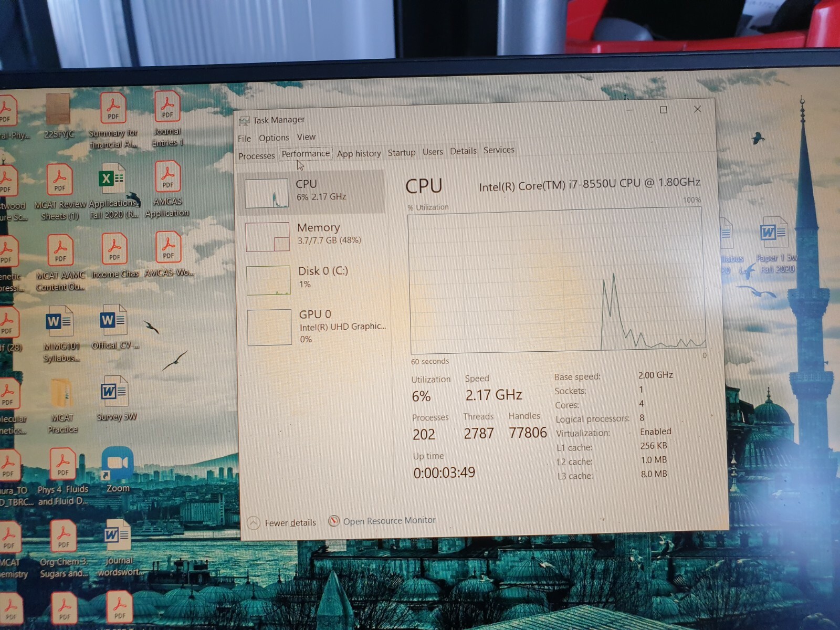Open the Phys 4 Fluids PDF
Image resolution: width=840 pixels, height=630 pixels.
63,477
